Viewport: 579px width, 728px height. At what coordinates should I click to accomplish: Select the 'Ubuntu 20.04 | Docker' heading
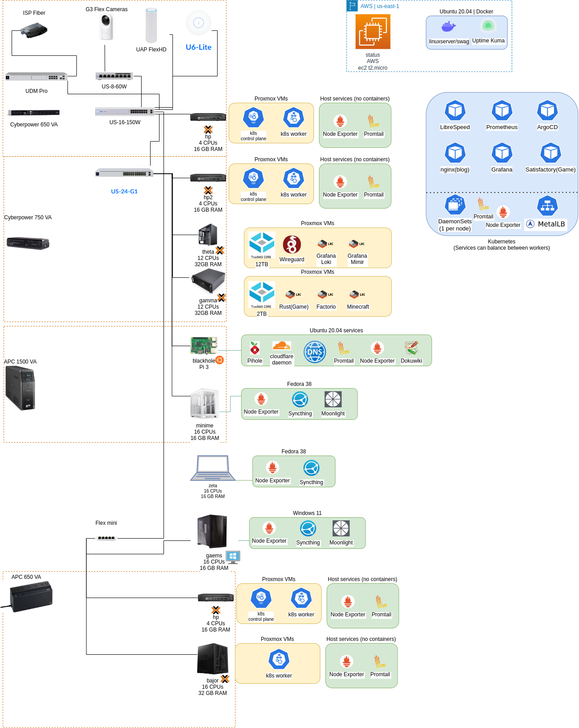tap(466, 12)
